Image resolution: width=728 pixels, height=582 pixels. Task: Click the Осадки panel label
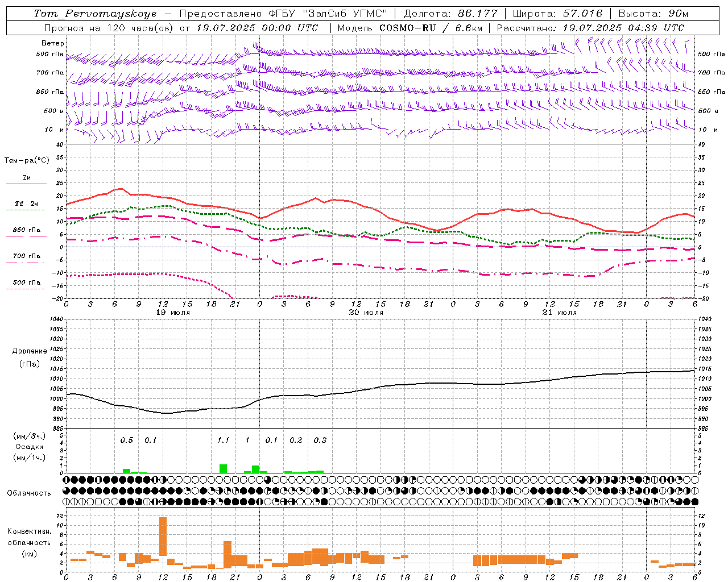click(30, 447)
